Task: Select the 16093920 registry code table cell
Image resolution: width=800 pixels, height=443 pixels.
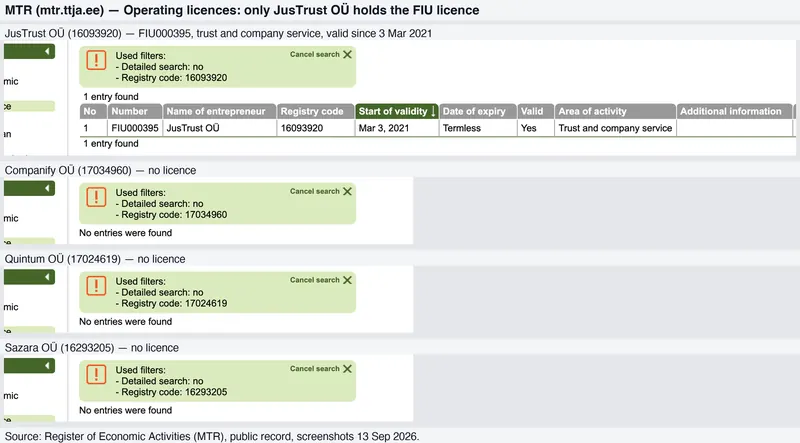Action: (x=315, y=128)
